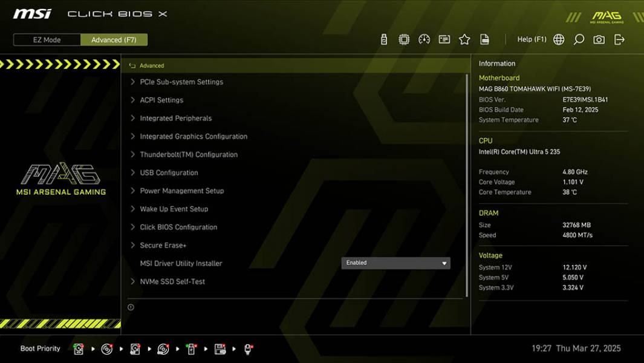Click Core Temperature value 38 °C
Viewport: 644px width, 363px height.
tap(570, 192)
